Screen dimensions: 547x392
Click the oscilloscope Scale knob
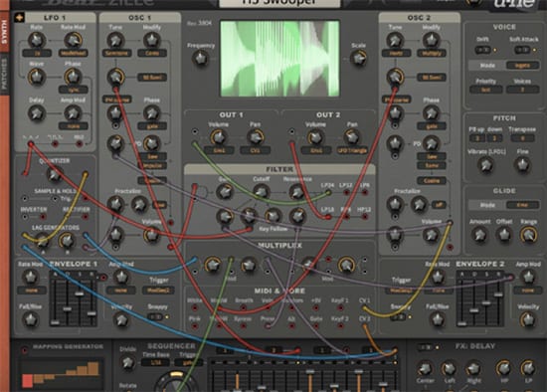click(359, 58)
